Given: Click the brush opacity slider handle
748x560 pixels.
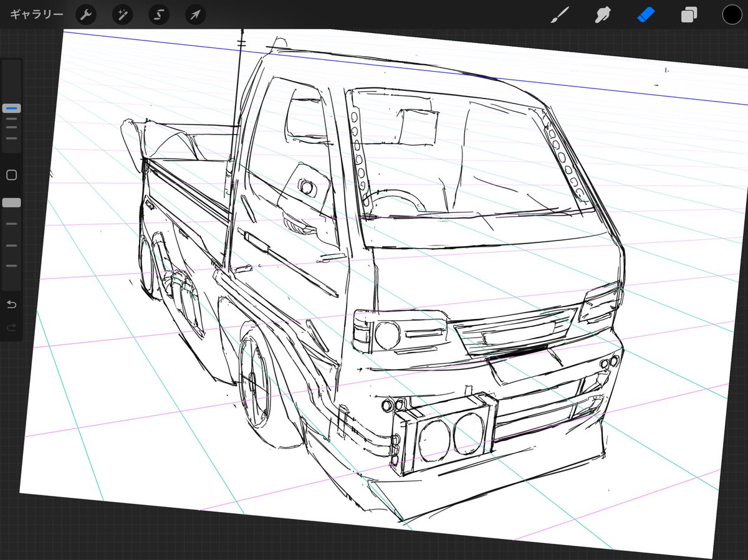Looking at the screenshot, I should coord(11,202).
